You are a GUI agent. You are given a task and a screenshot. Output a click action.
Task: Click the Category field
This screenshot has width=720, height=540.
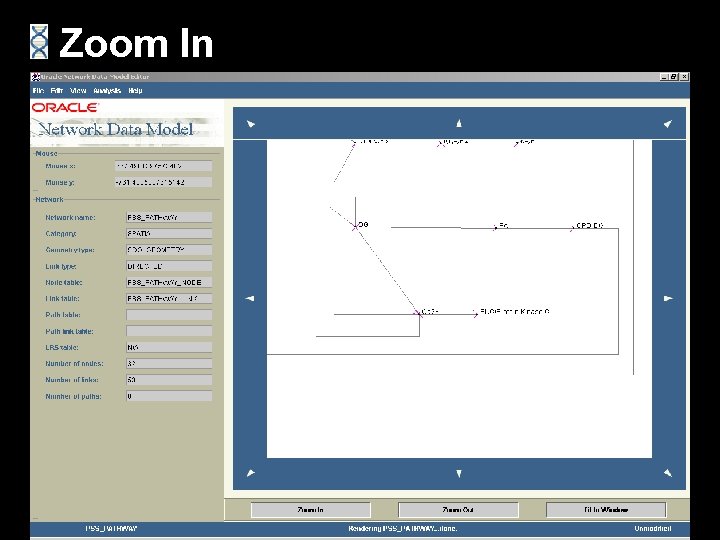tap(169, 233)
